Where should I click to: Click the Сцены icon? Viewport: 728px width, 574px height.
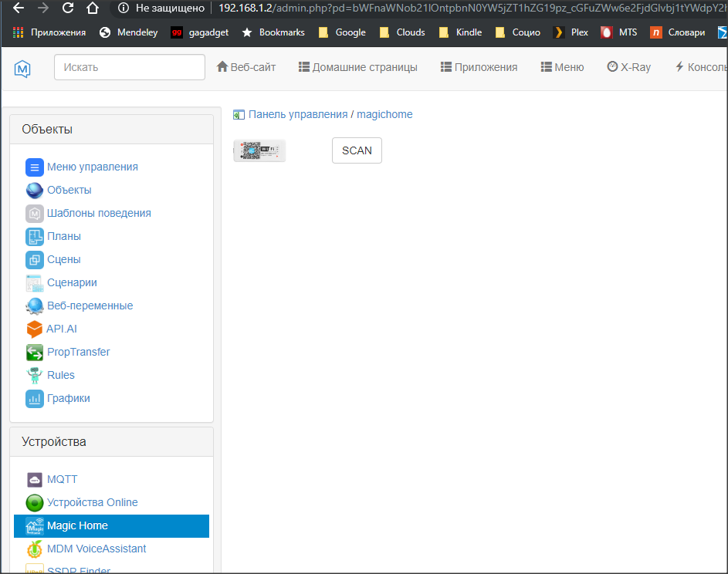[x=35, y=260]
